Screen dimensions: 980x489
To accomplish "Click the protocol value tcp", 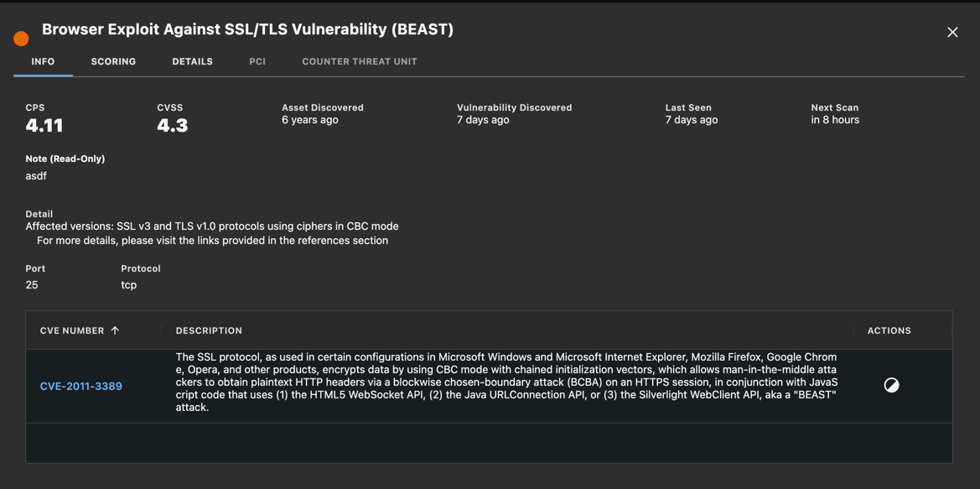I will pyautogui.click(x=129, y=285).
